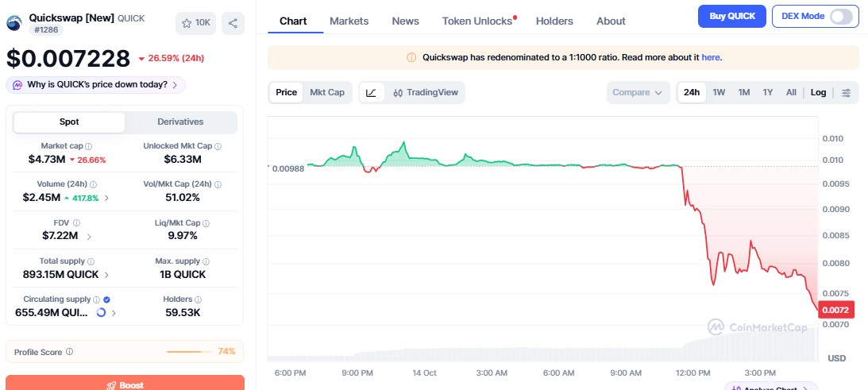This screenshot has height=390, width=868.
Task: Click the $4.73M market cap value
Action: tap(47, 160)
